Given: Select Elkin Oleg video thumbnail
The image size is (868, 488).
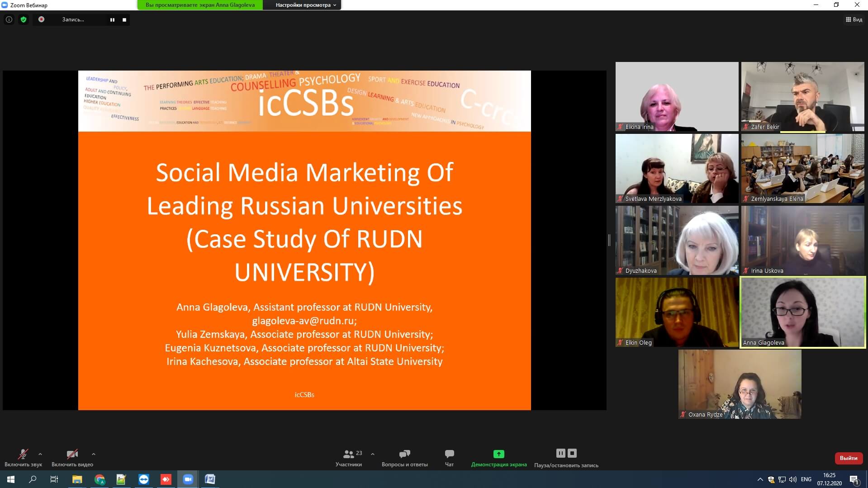Looking at the screenshot, I should [677, 312].
